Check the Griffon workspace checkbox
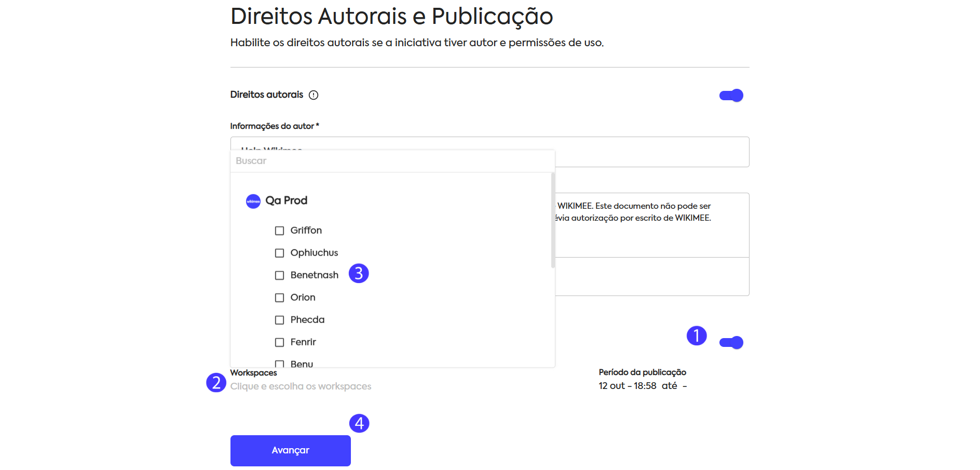Screen dimensions: 980x470 (279, 231)
